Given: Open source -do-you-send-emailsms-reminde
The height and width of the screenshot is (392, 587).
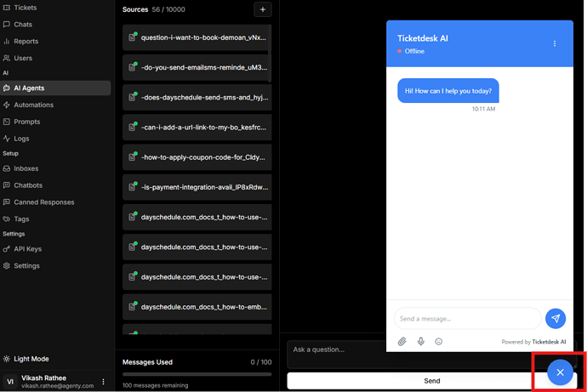Looking at the screenshot, I should click(x=197, y=67).
